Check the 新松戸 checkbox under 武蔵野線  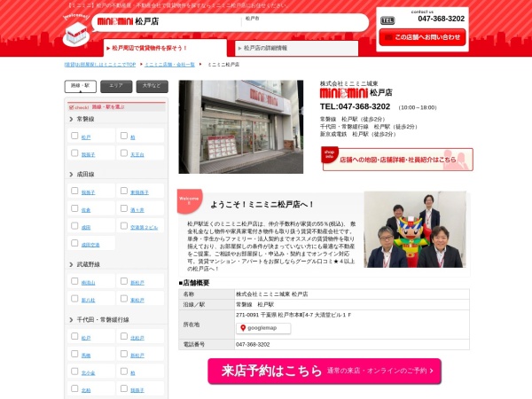click(124, 281)
